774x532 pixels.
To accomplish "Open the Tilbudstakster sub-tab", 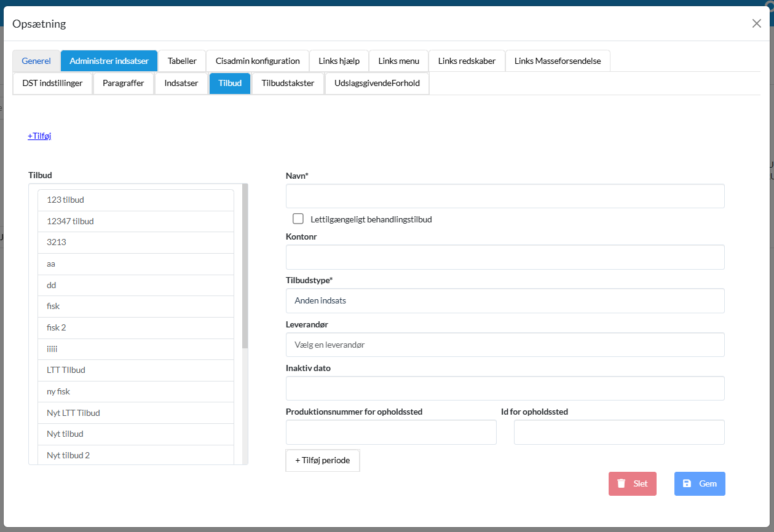I will [288, 83].
